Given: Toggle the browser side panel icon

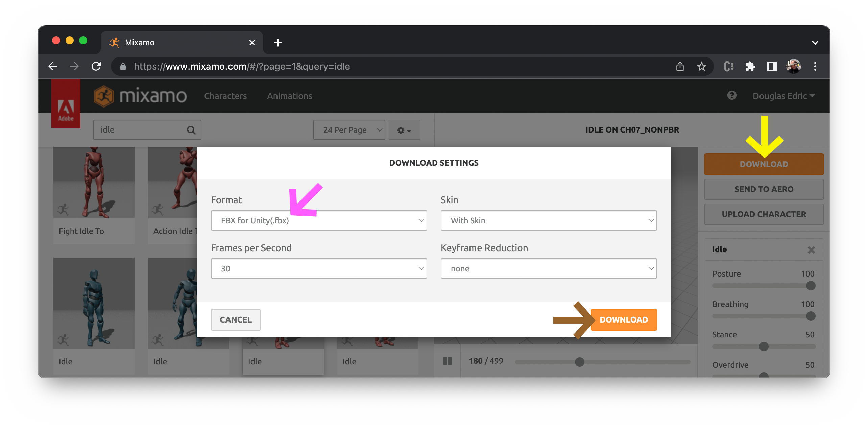Looking at the screenshot, I should coord(772,66).
